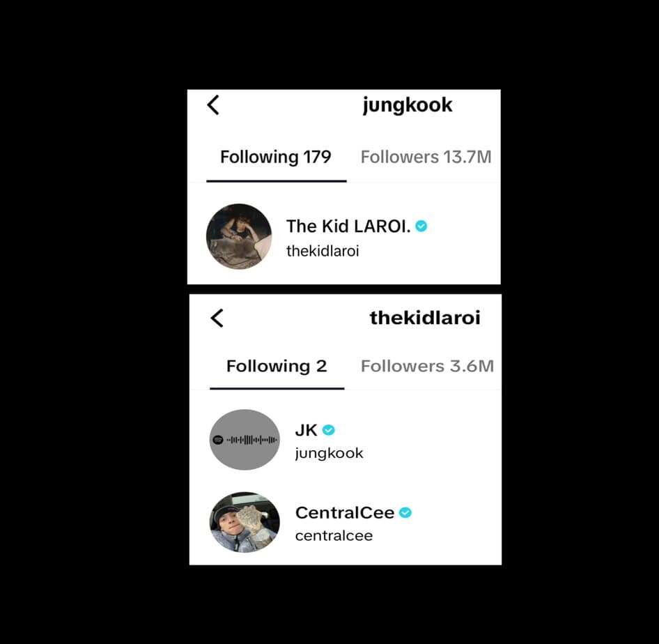
Task: Click the jungkook page title
Action: pyautogui.click(x=408, y=105)
